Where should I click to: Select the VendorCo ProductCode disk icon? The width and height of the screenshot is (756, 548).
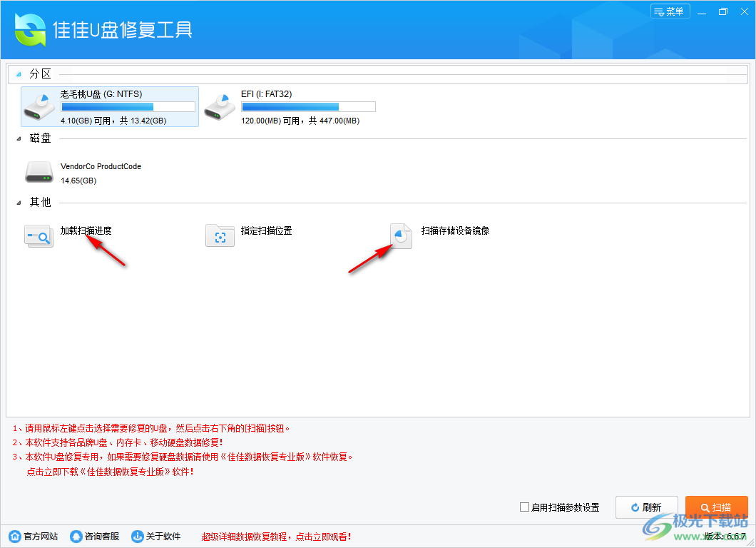pyautogui.click(x=39, y=172)
